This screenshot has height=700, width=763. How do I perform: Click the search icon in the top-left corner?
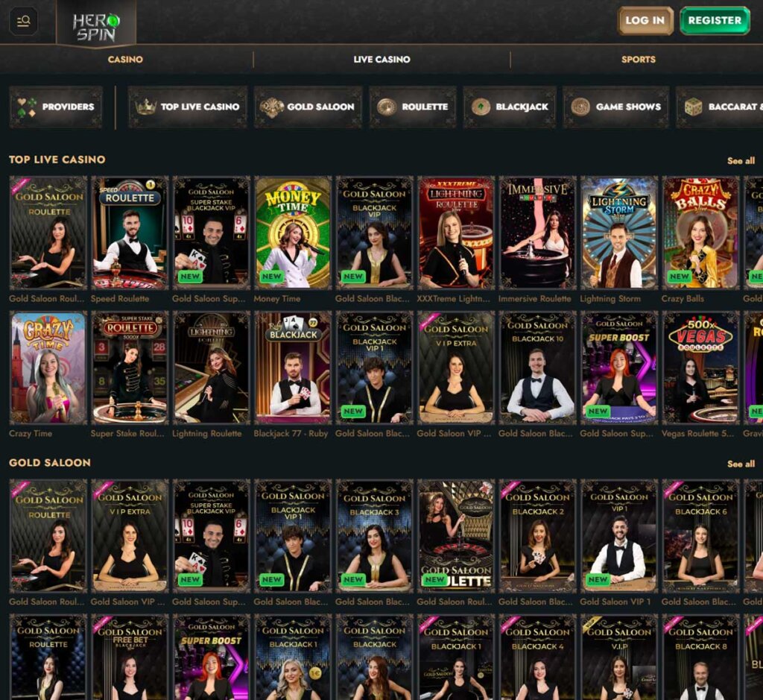(x=22, y=21)
